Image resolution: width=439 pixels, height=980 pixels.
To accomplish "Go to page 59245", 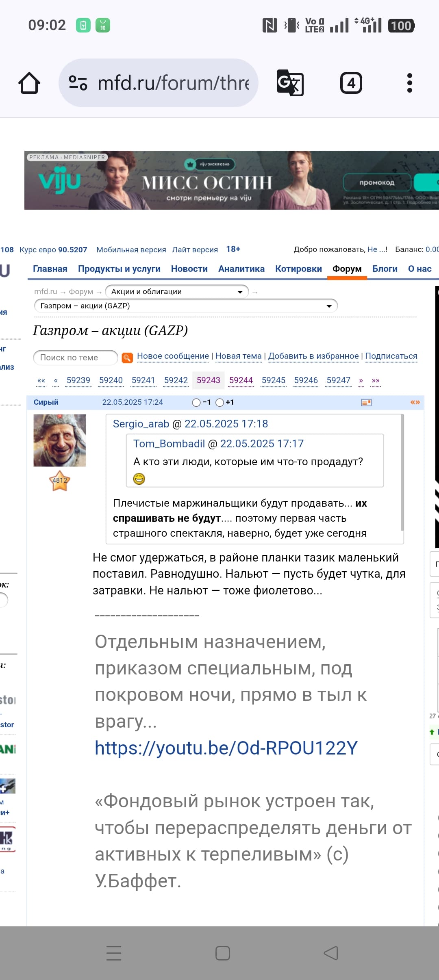I will (274, 380).
